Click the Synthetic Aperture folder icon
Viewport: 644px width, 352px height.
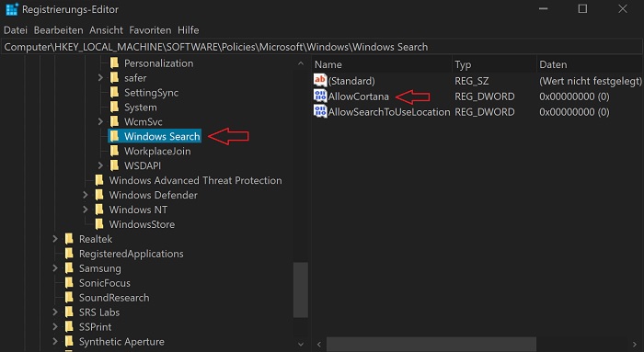pyautogui.click(x=69, y=341)
